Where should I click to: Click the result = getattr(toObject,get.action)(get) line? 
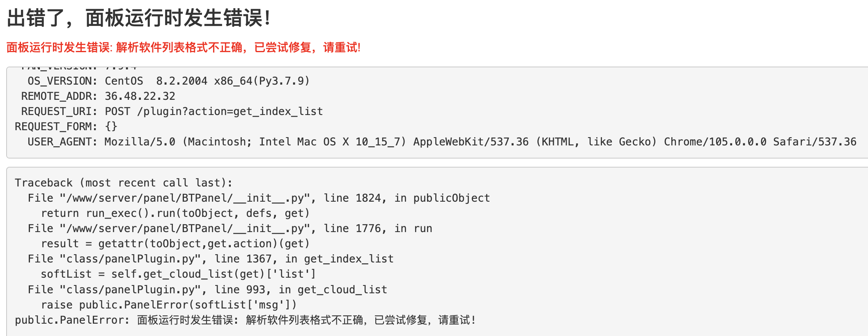[175, 244]
